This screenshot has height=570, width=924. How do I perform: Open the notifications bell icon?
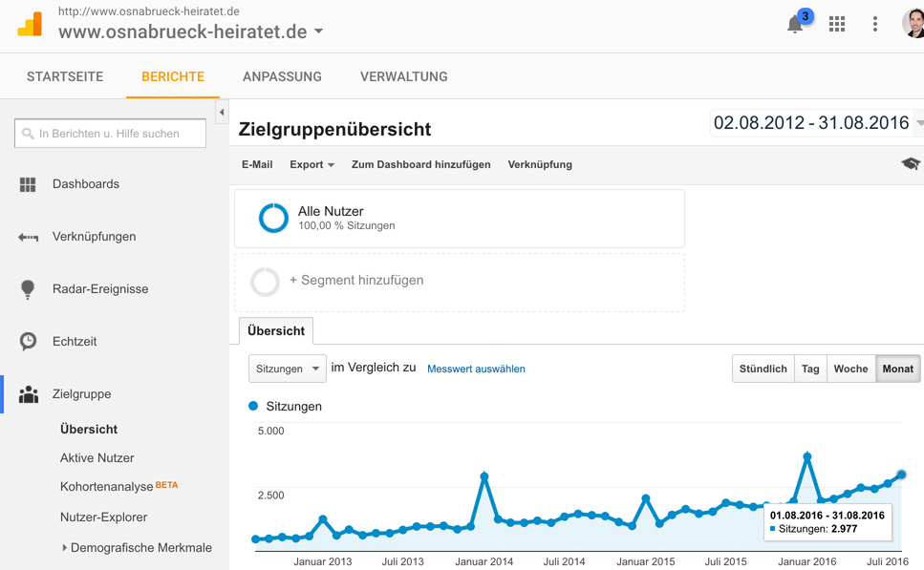(x=796, y=24)
